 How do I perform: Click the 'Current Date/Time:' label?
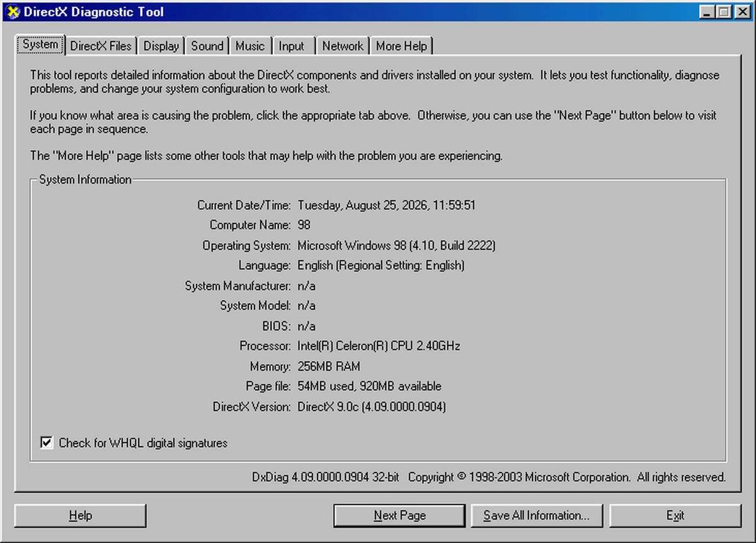[244, 205]
